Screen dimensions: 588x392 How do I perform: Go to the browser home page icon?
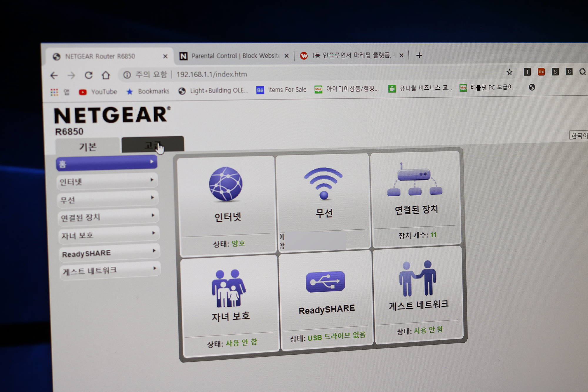pos(106,75)
